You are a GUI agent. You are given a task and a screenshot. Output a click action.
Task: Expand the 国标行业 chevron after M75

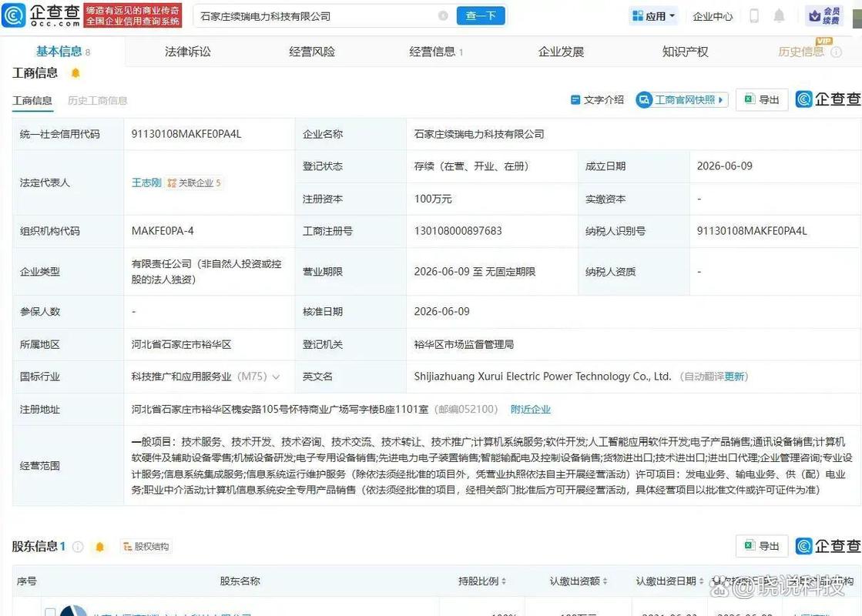pos(276,377)
